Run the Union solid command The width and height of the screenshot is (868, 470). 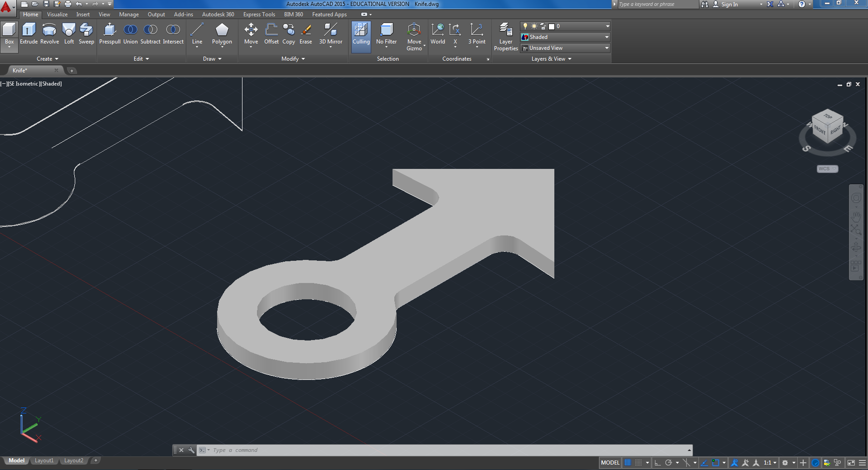[x=131, y=34]
